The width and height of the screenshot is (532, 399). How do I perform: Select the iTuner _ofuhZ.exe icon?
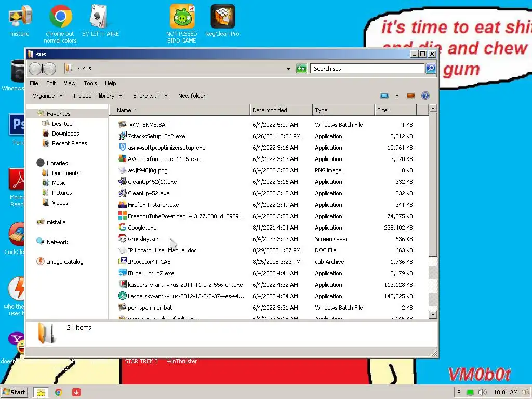122,273
